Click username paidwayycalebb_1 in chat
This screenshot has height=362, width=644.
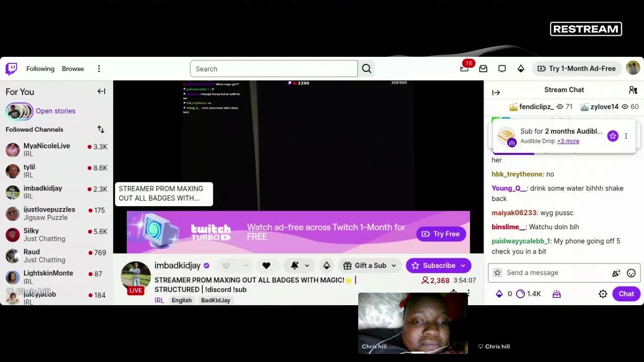tap(520, 241)
